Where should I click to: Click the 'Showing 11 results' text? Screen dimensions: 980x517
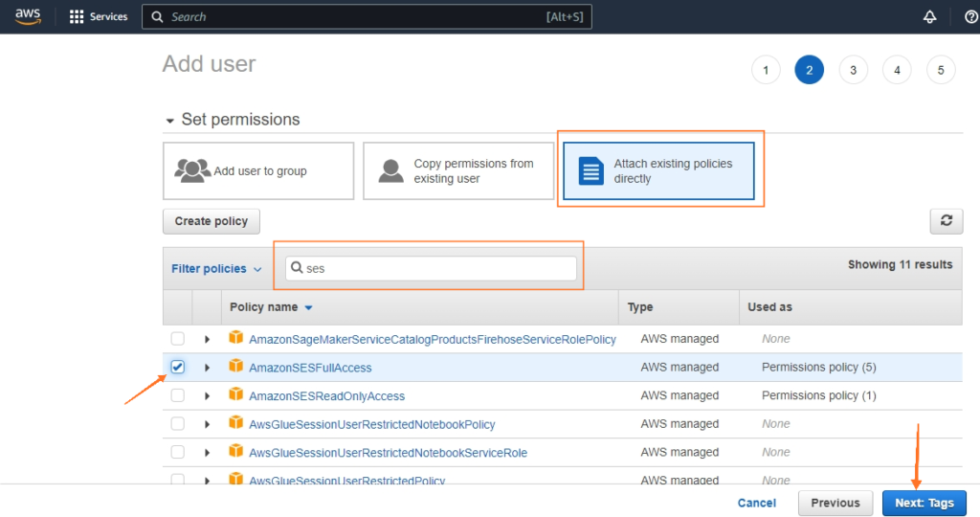click(900, 264)
